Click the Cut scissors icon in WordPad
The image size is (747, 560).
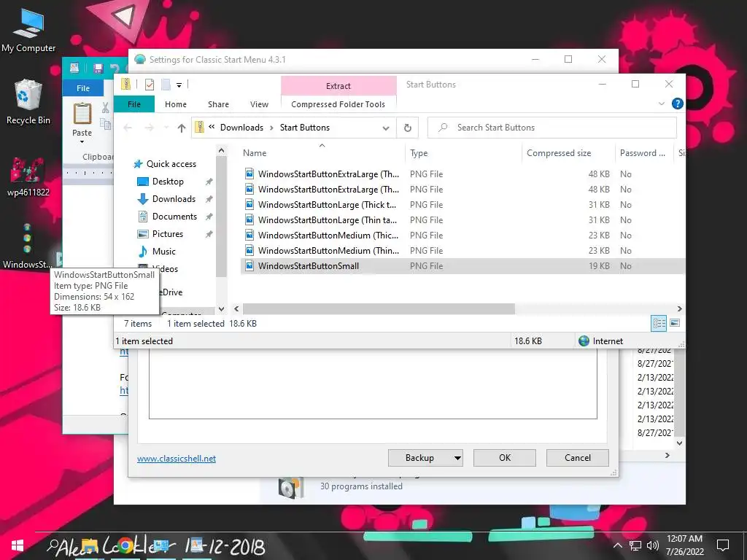click(105, 108)
